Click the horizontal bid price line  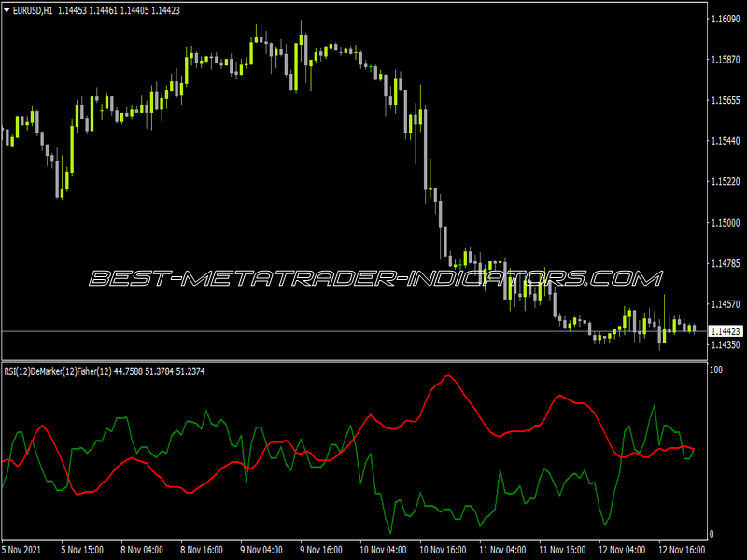(354, 331)
